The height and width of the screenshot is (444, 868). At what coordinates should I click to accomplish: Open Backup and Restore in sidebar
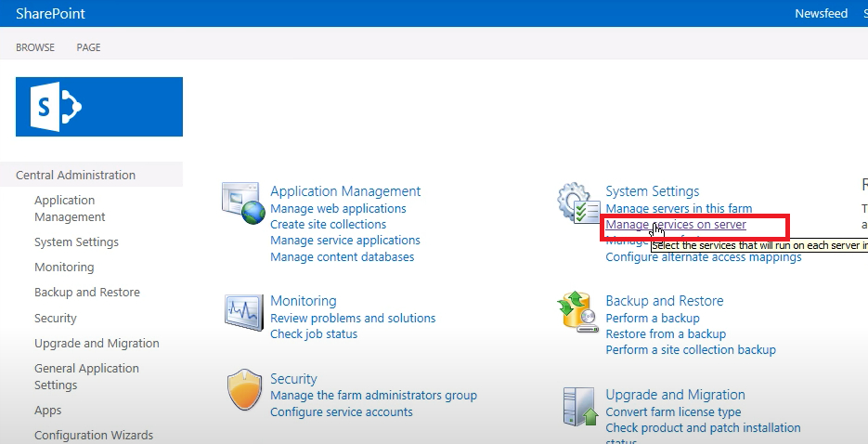point(87,292)
